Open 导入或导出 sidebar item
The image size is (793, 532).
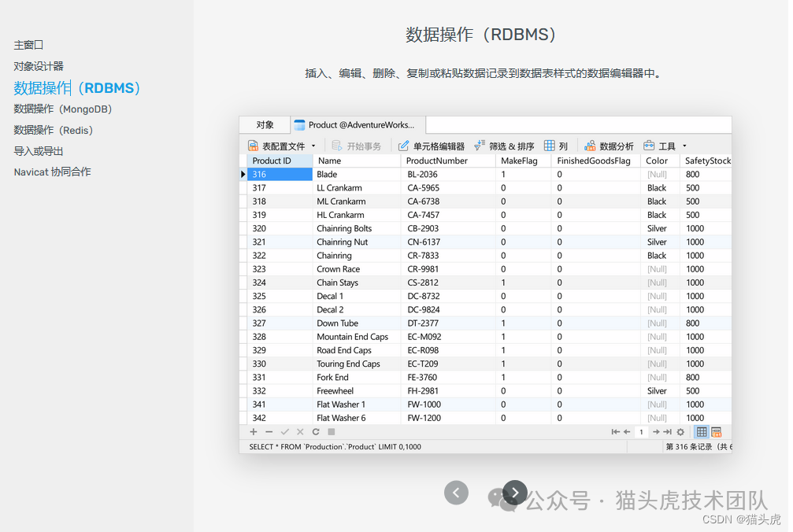[39, 151]
